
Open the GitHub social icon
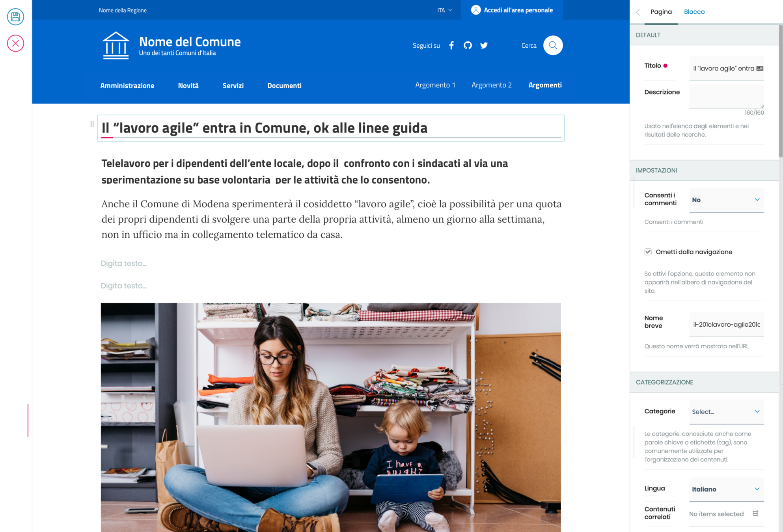[x=468, y=45]
